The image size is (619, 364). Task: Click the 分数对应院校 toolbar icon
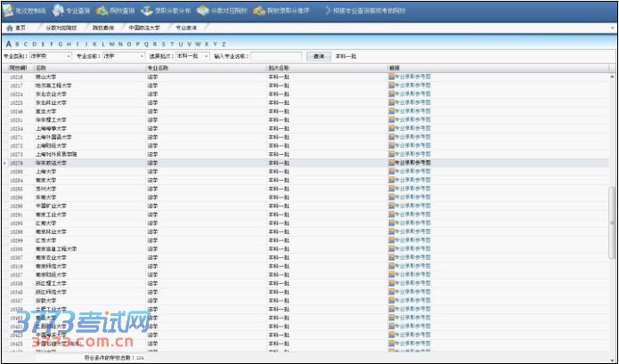(203, 11)
